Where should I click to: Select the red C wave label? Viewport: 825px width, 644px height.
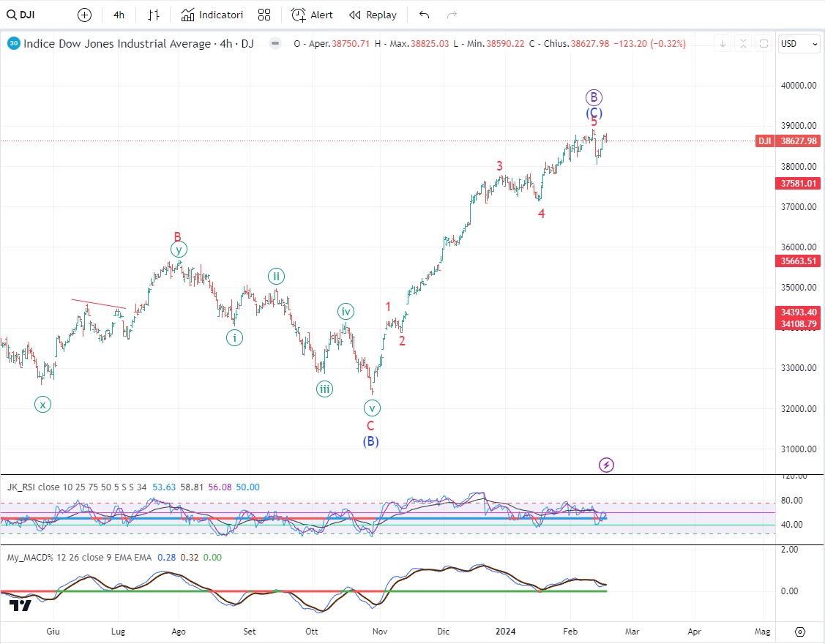[370, 426]
